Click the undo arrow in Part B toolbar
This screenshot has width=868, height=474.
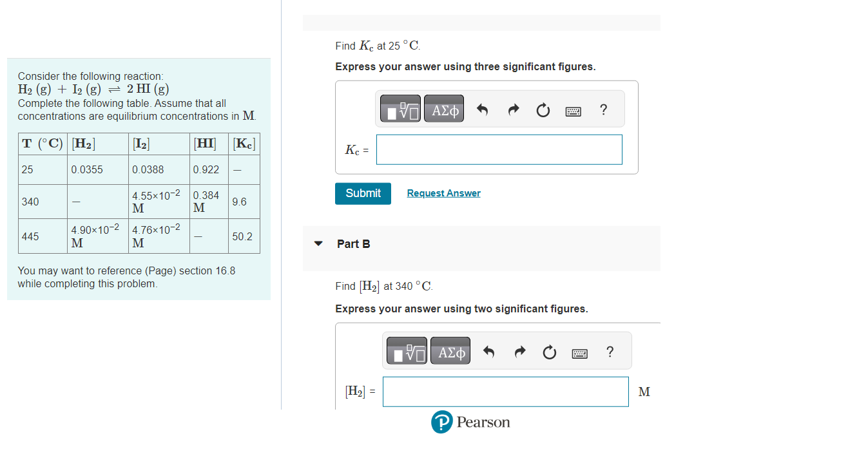tap(489, 352)
